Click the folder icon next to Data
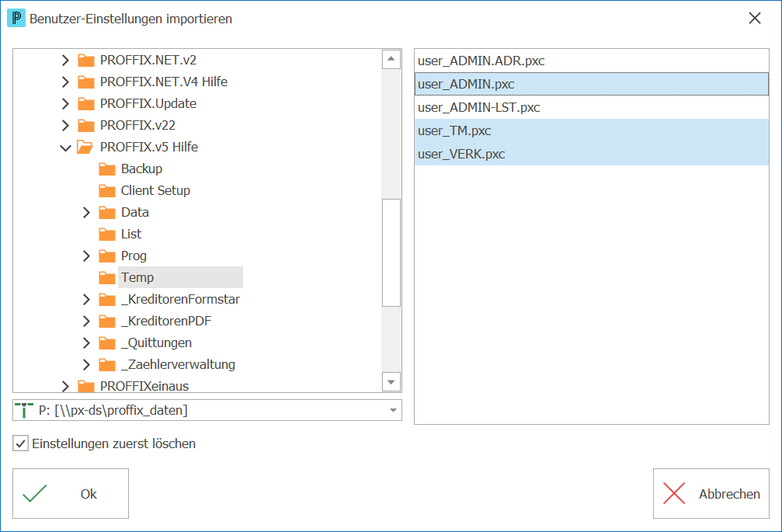782x532 pixels. pyautogui.click(x=106, y=212)
